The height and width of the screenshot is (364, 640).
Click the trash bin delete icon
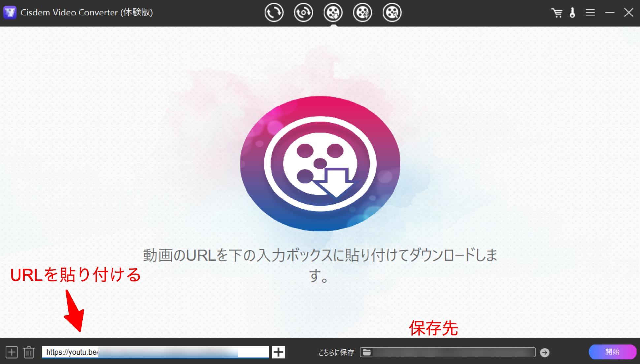(x=29, y=352)
